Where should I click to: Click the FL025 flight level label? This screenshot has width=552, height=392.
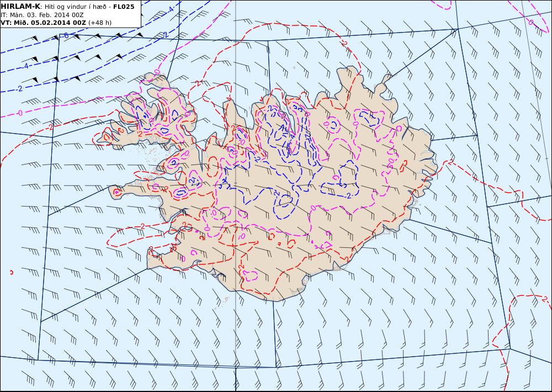(124, 7)
